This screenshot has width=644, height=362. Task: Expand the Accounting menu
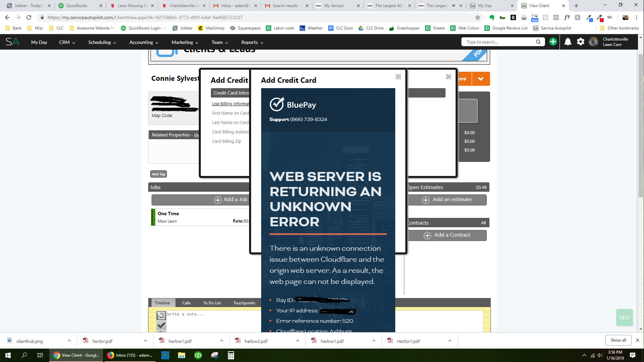pyautogui.click(x=143, y=42)
